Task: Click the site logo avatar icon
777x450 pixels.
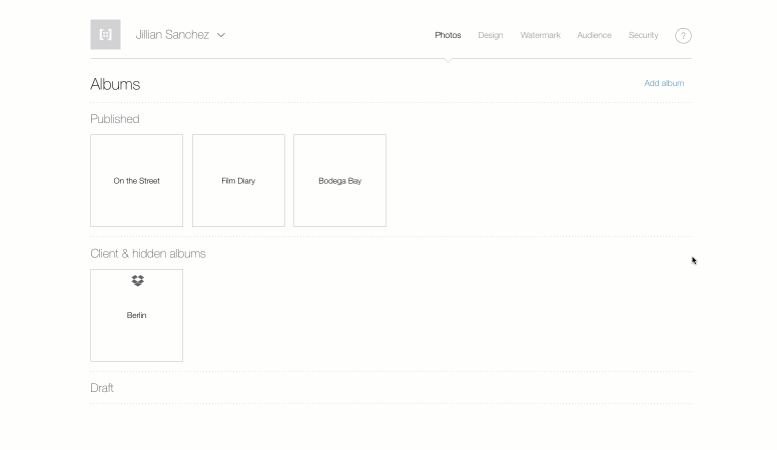Action: [x=105, y=35]
